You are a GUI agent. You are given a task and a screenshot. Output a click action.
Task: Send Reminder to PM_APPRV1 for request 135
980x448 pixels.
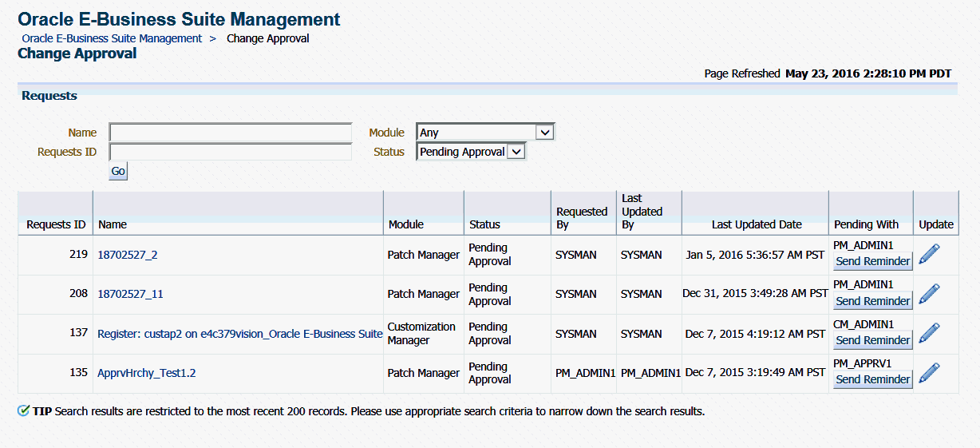872,379
